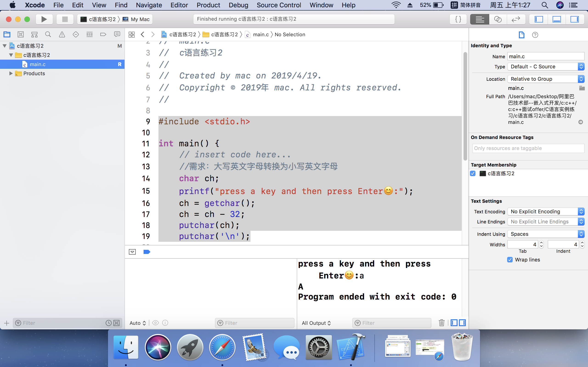The width and height of the screenshot is (588, 367).
Task: Expand the Products folder
Action: pyautogui.click(x=11, y=73)
